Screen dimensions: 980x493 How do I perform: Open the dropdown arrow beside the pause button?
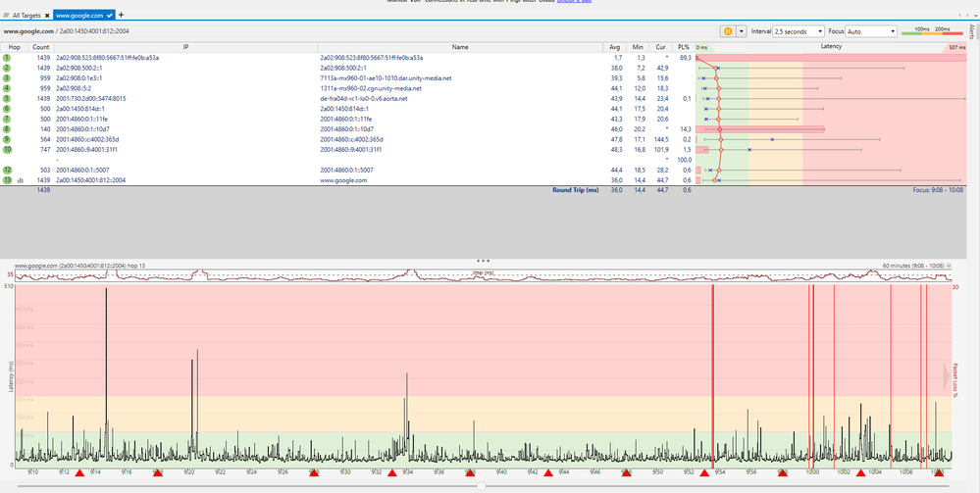tap(742, 31)
